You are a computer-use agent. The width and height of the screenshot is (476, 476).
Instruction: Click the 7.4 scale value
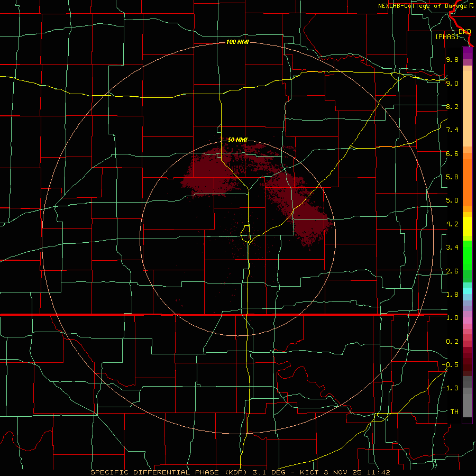point(452,130)
